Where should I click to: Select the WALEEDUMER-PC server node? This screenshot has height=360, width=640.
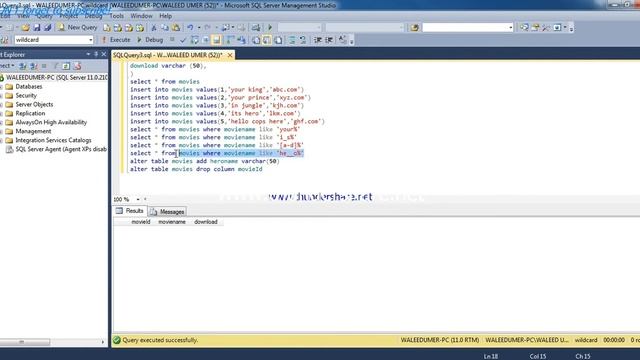(57, 78)
